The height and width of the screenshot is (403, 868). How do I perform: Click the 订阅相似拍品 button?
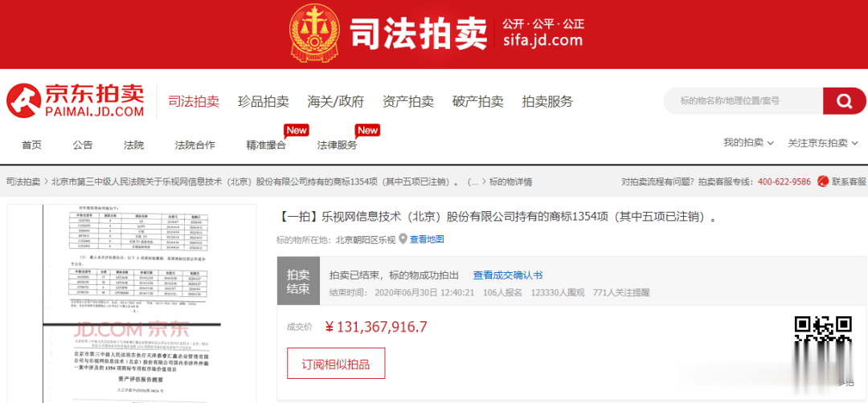tap(336, 364)
